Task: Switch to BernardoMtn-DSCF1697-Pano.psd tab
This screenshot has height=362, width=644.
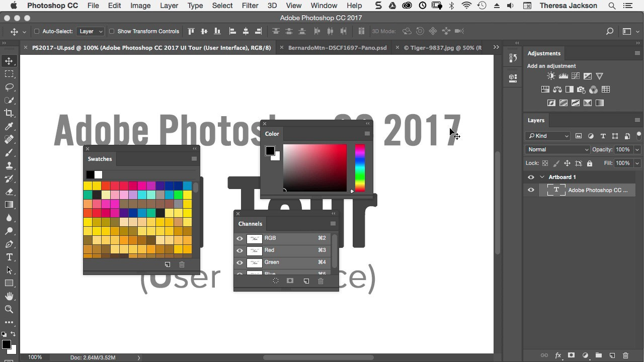Action: 337,48
